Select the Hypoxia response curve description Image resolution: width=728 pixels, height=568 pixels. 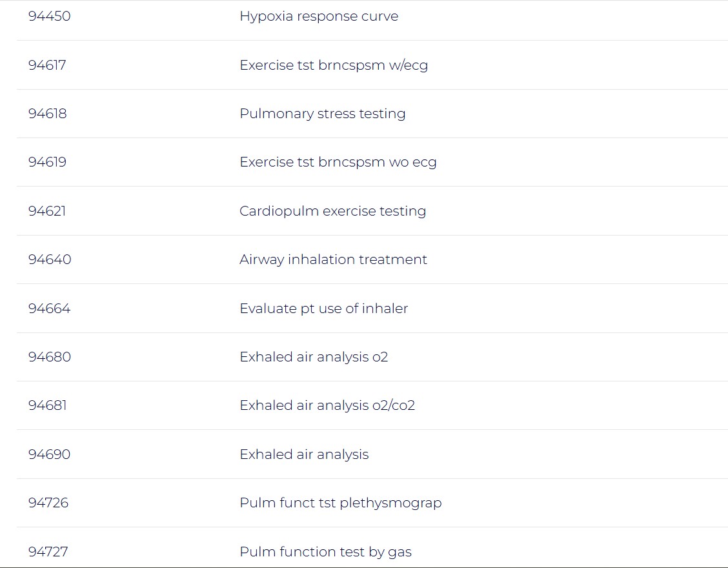[x=319, y=17]
